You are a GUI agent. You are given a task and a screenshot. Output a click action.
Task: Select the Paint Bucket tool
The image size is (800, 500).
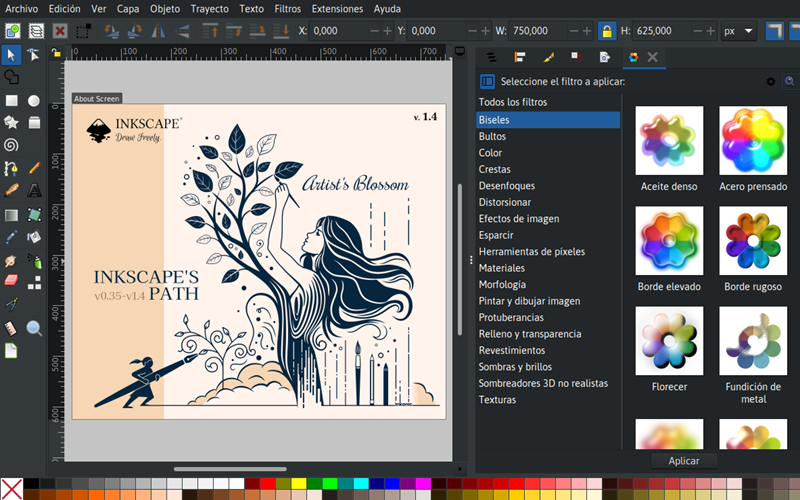pos(34,237)
